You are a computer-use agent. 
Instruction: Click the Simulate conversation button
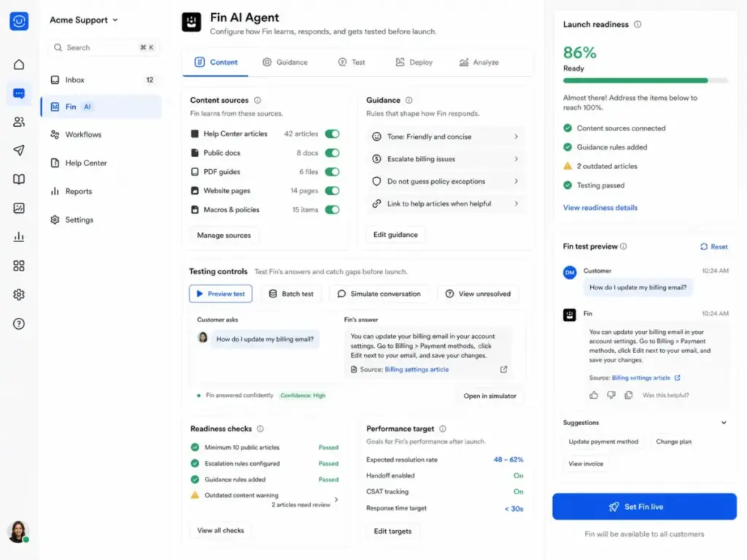point(379,294)
